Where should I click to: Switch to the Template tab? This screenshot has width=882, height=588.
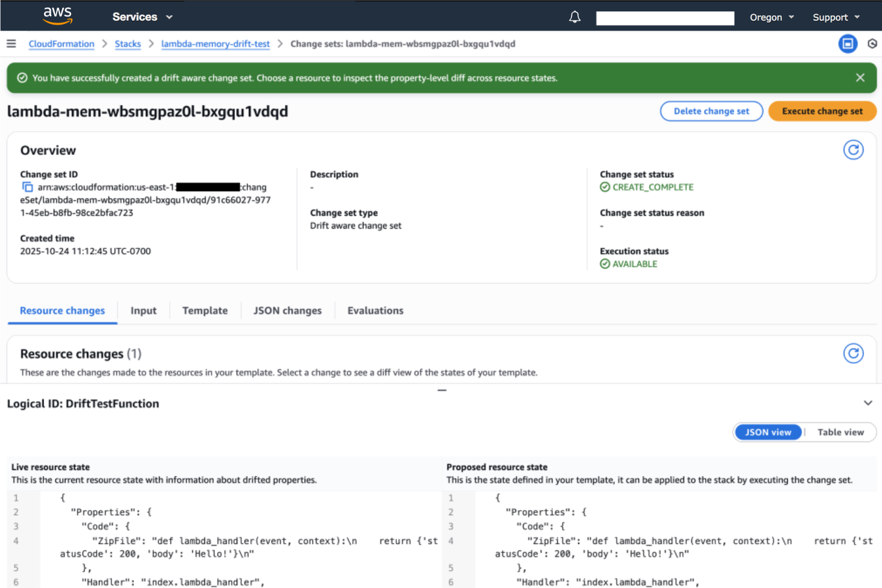click(205, 310)
